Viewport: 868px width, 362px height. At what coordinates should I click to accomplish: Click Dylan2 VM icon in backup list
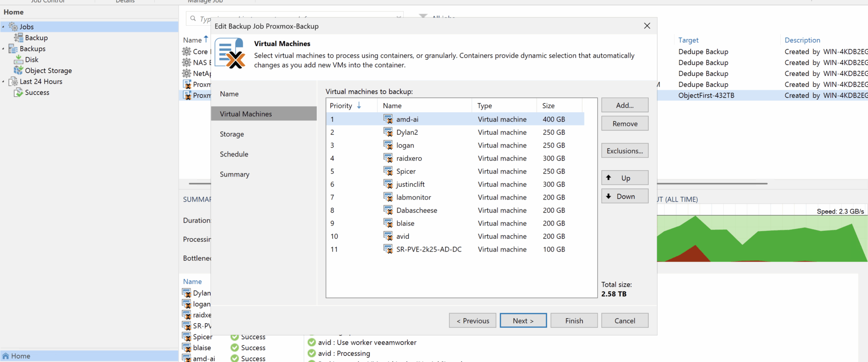(388, 132)
